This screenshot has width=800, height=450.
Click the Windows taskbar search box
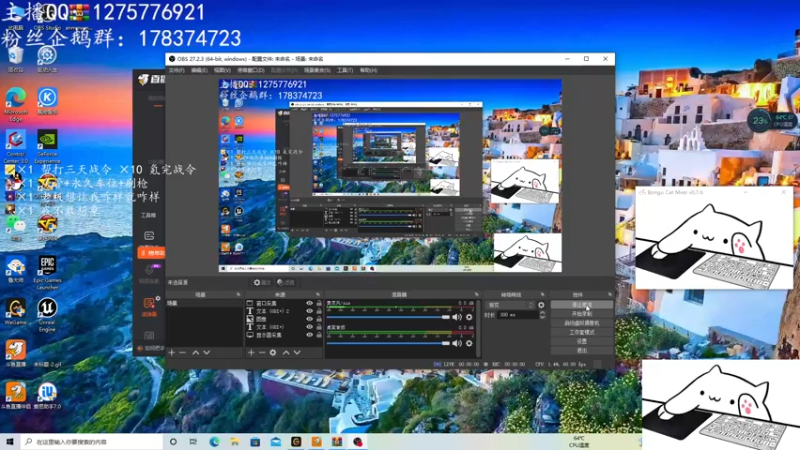(92, 441)
